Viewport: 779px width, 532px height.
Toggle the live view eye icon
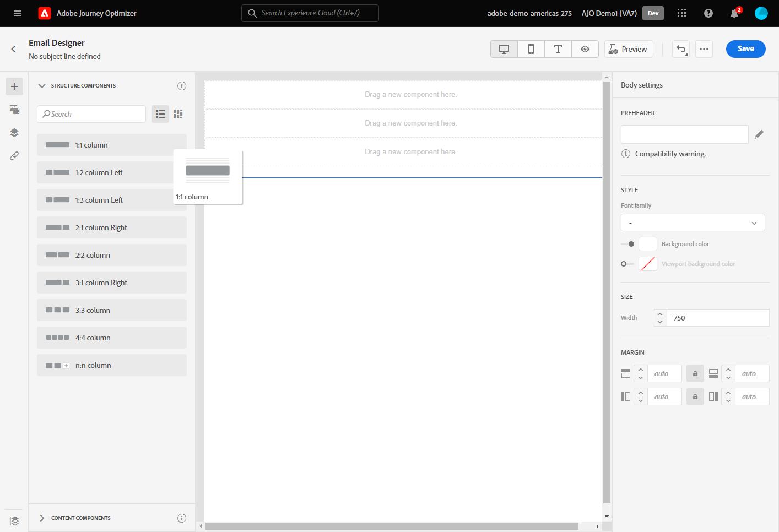tap(585, 49)
